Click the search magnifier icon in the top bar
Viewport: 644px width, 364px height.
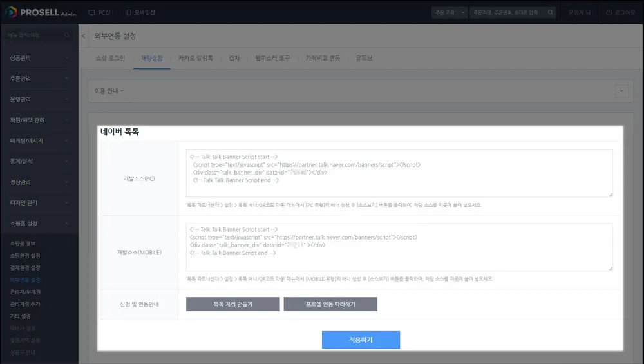pos(551,13)
